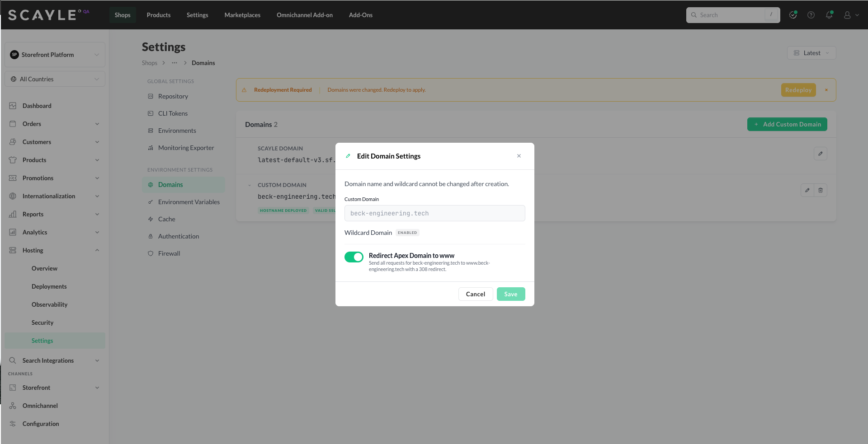The width and height of the screenshot is (868, 444).
Task: Expand the Products sidebar section
Action: point(55,160)
